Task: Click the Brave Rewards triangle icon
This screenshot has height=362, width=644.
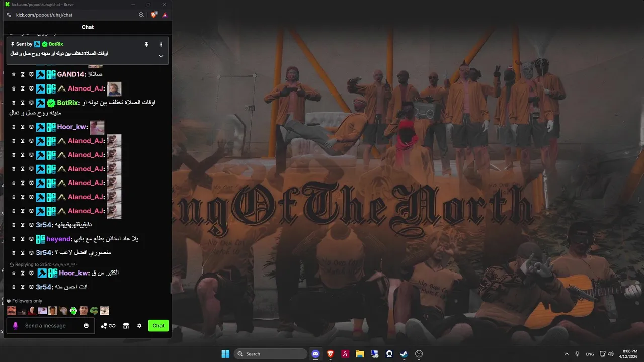Action: pyautogui.click(x=164, y=15)
